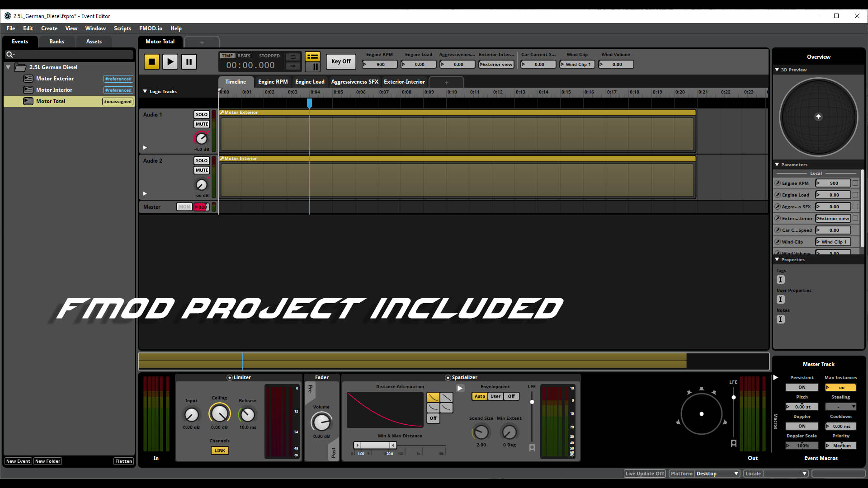Click the Tags text edit icon

[780, 280]
